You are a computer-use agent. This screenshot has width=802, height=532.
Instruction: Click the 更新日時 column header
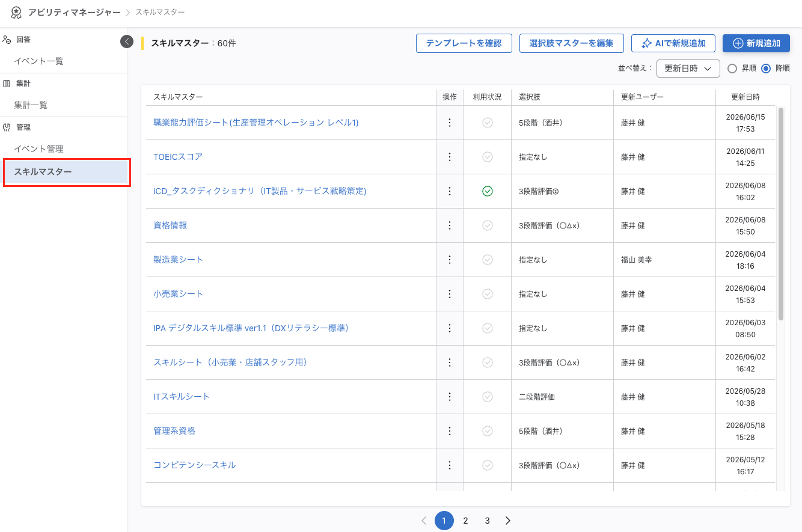(x=745, y=97)
